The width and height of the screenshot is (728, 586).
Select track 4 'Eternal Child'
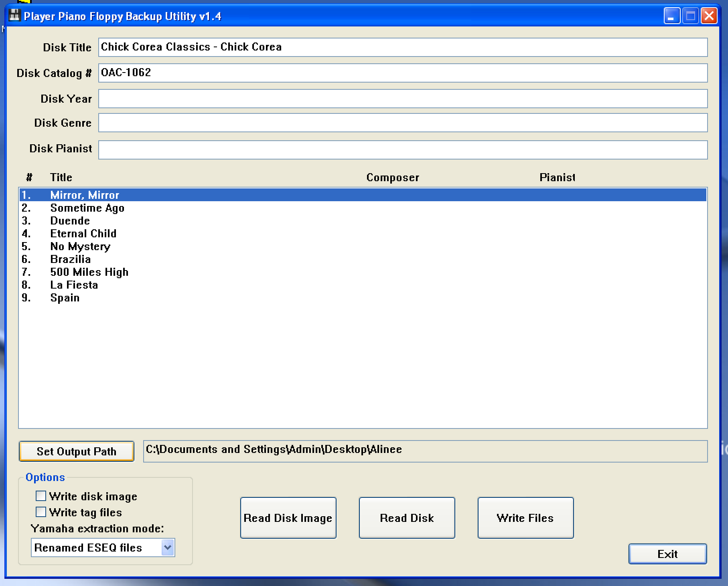363,233
